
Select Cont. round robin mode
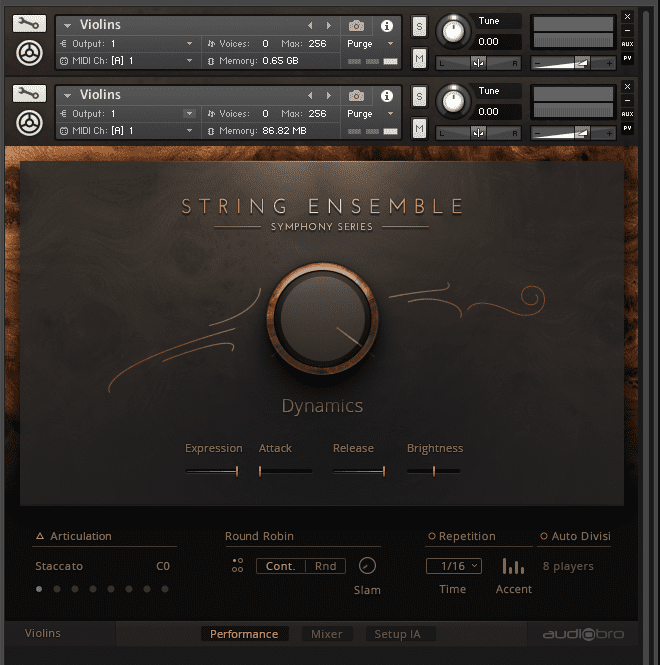click(x=280, y=566)
